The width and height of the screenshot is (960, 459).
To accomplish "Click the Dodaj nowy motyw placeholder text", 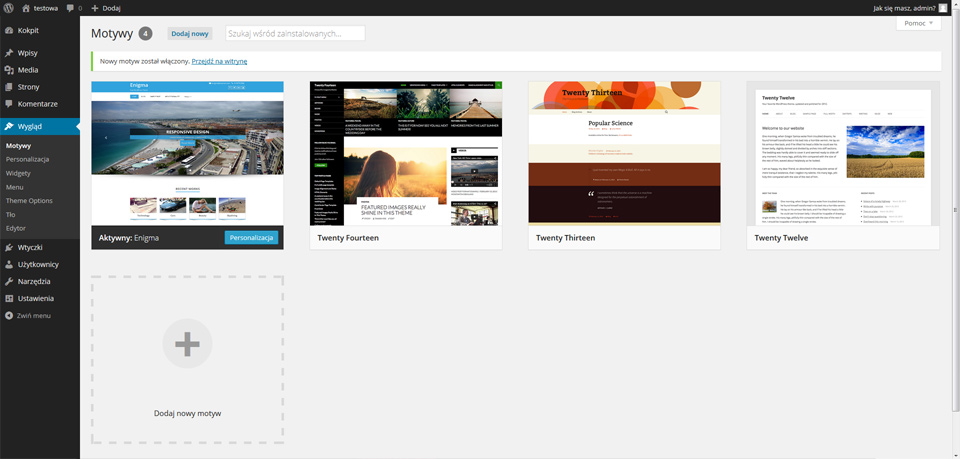I will [187, 414].
